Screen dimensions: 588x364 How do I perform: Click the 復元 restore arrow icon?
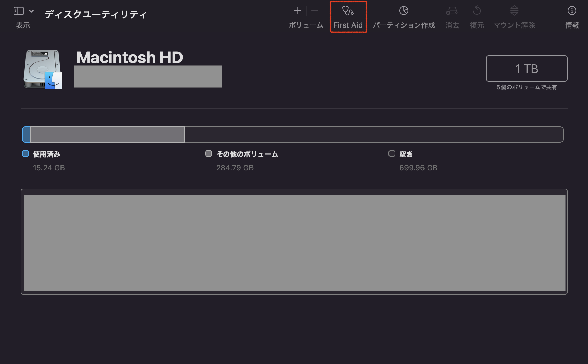(477, 11)
